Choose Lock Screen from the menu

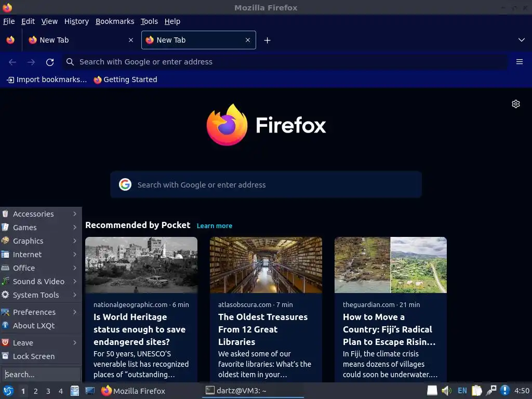(41, 356)
